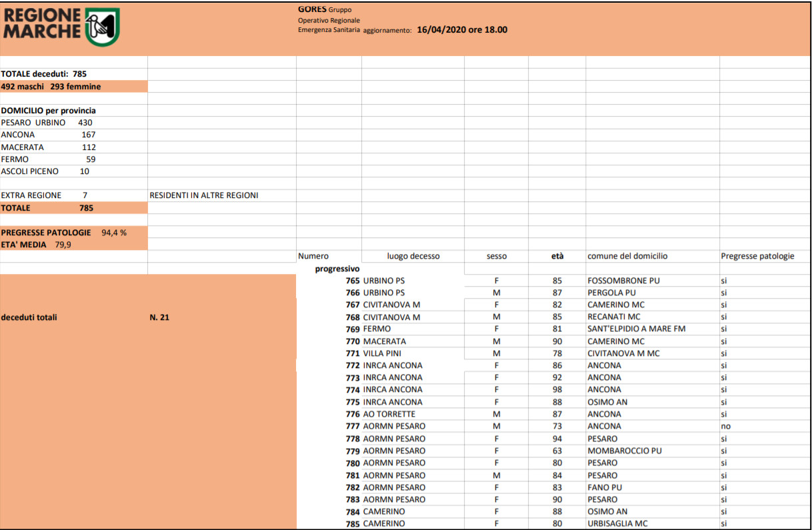Select the '492 maschi 293 femmine' cell
812x530 pixels.
tap(74, 87)
